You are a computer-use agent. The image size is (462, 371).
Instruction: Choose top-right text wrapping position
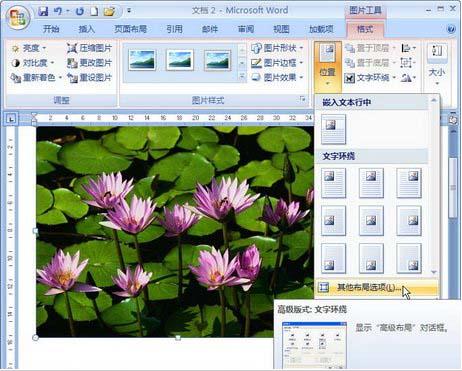tap(409, 183)
